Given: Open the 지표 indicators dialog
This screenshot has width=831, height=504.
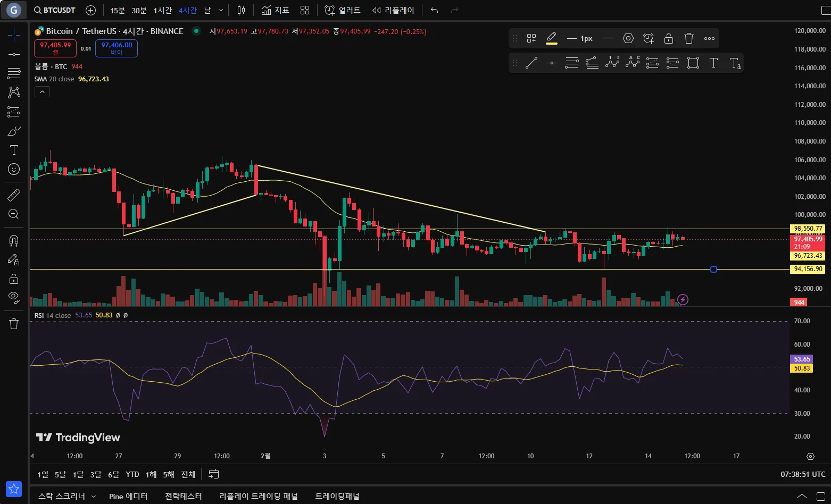Looking at the screenshot, I should (x=276, y=10).
